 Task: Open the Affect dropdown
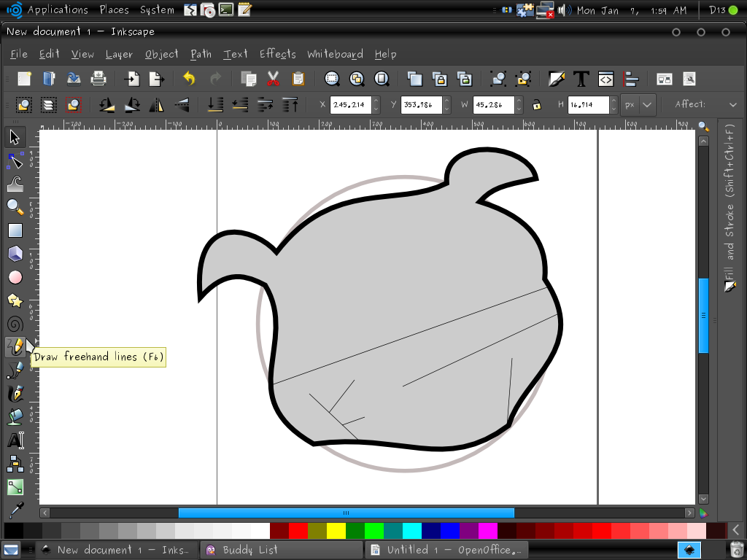point(733,104)
